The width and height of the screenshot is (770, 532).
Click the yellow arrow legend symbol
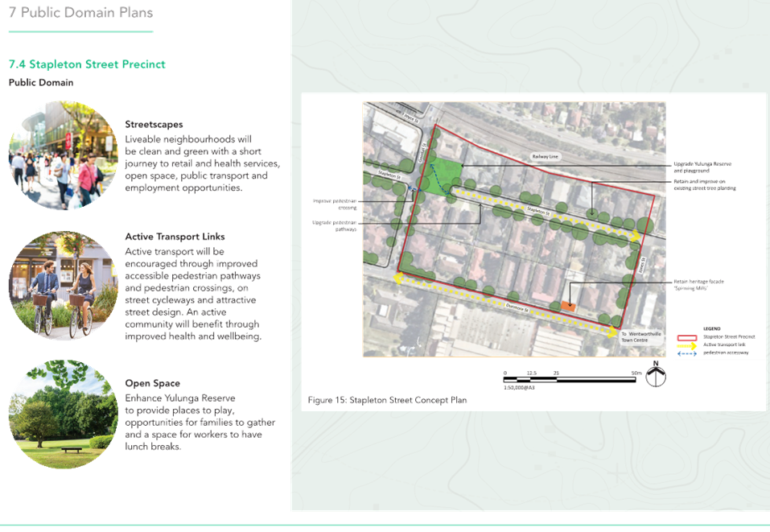pos(688,346)
